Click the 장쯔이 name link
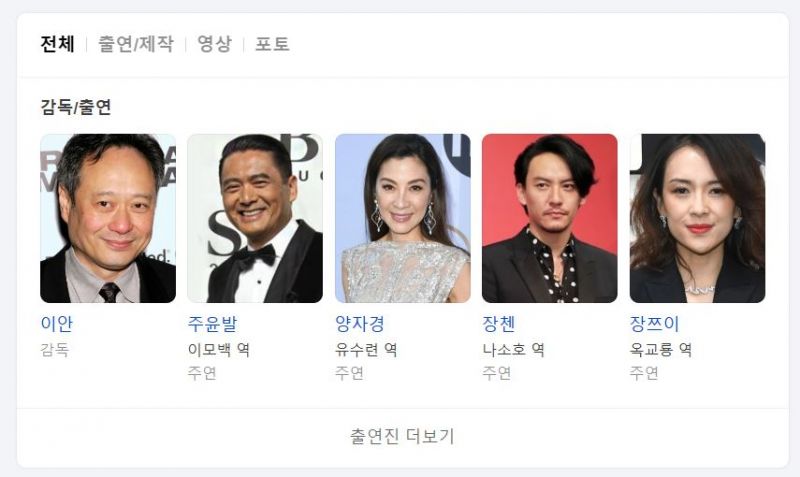The width and height of the screenshot is (800, 477). 655,323
